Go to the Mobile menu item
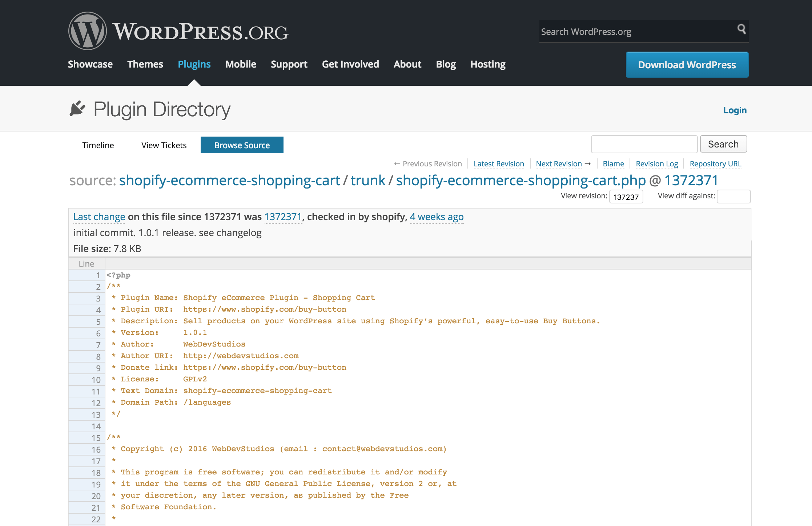 (241, 64)
